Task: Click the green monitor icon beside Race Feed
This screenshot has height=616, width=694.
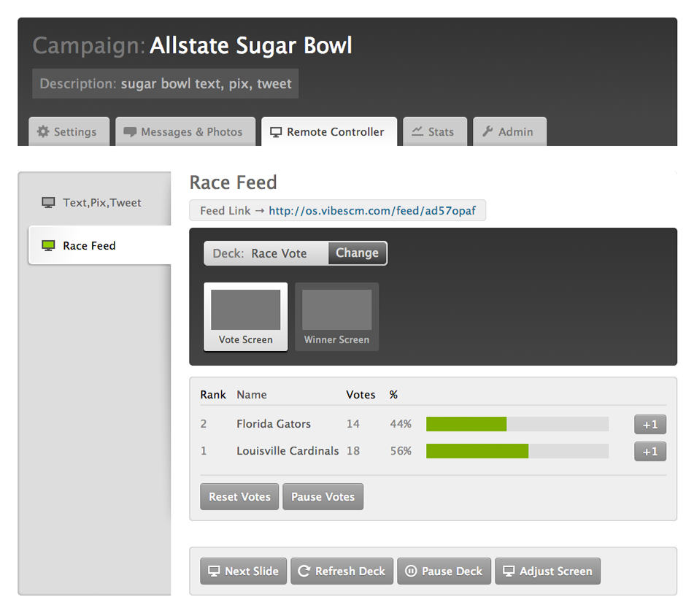Action: [48, 246]
